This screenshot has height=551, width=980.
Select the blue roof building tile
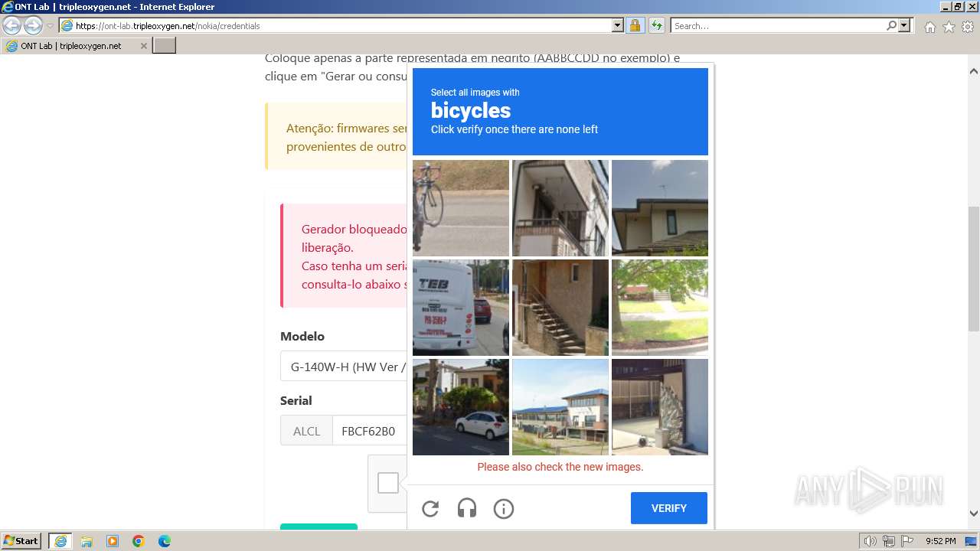click(560, 407)
